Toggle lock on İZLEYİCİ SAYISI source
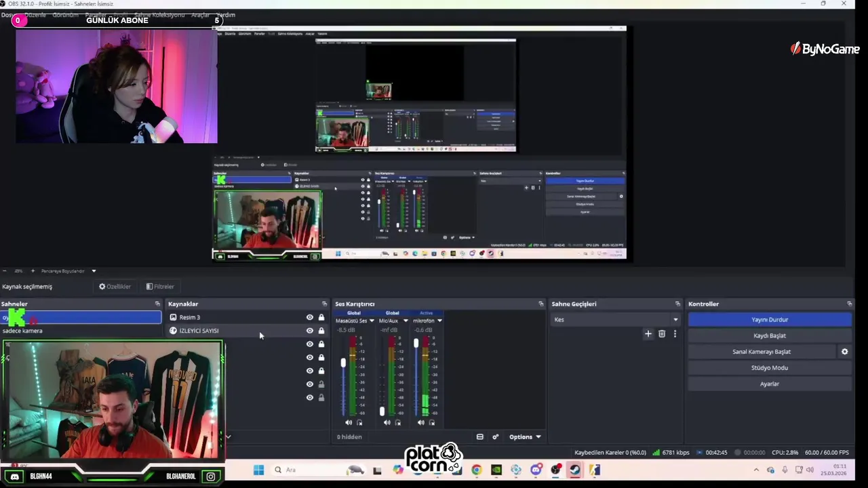Image resolution: width=868 pixels, height=488 pixels. 321,331
